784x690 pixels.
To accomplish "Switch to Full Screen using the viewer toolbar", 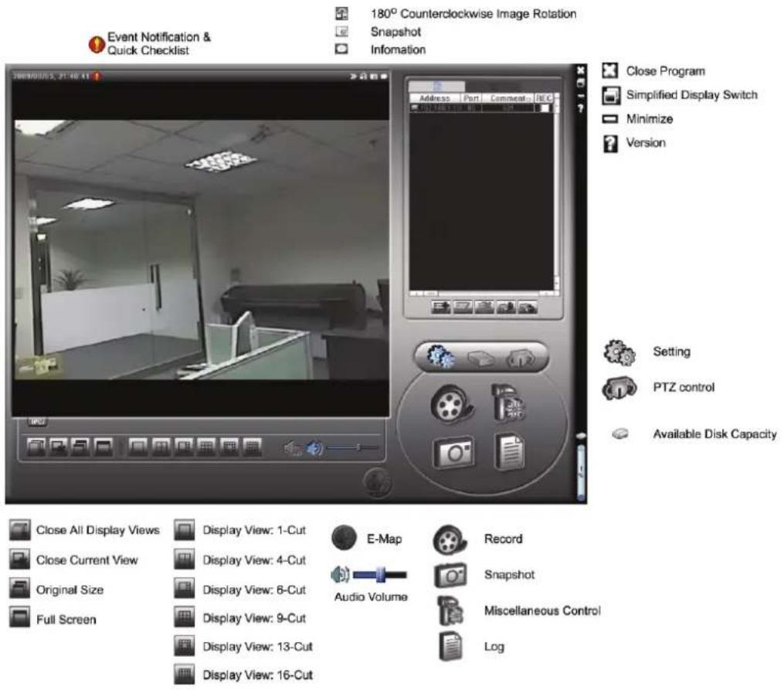I will tap(104, 447).
